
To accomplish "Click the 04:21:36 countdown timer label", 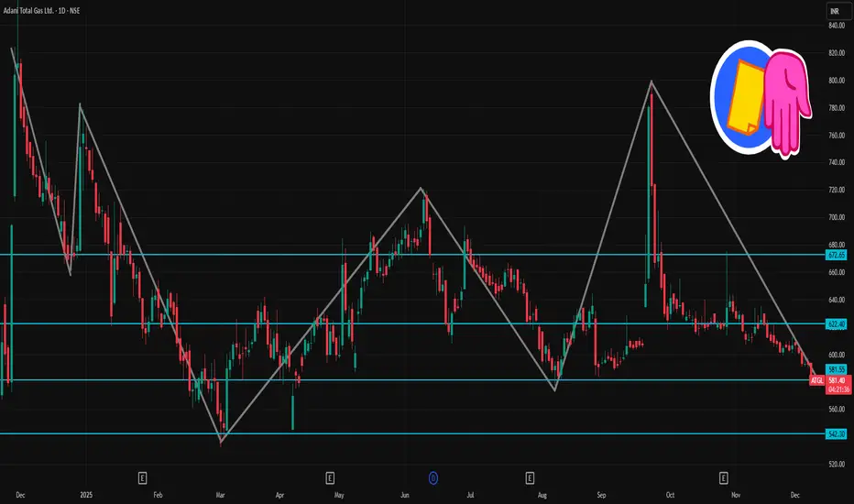I will [x=838, y=389].
